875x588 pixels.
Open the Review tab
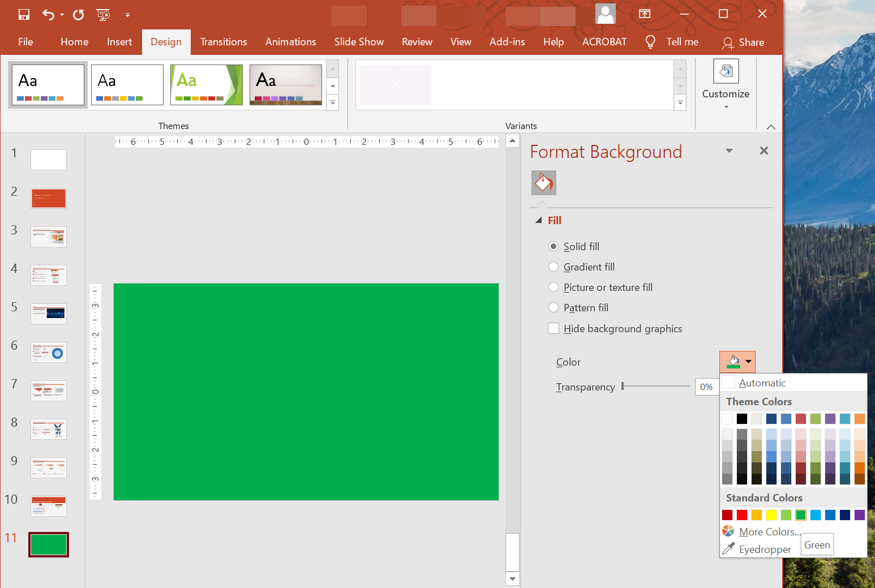[417, 42]
